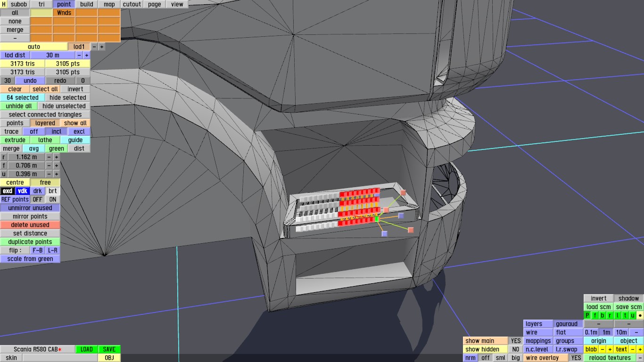Click the 'load scm' button
This screenshot has width=644, height=362.
599,307
